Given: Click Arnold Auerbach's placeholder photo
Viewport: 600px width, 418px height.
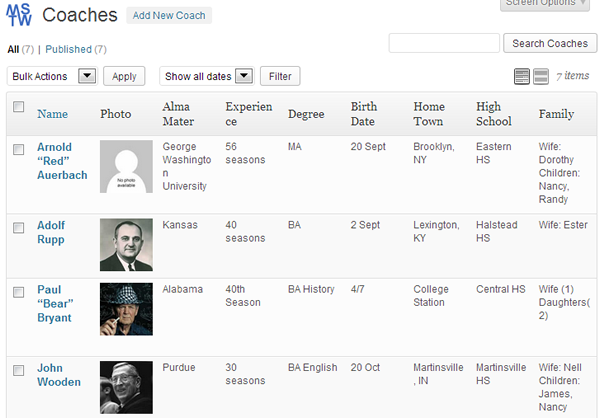Looking at the screenshot, I should [126, 166].
